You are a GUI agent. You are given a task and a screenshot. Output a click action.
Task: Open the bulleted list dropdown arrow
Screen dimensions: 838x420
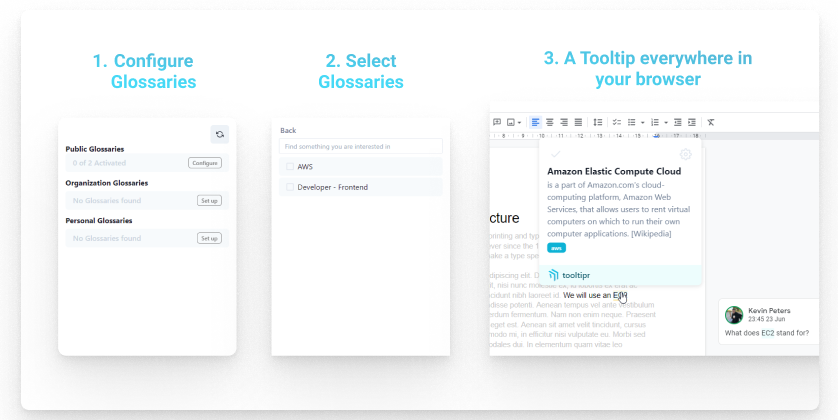point(642,123)
